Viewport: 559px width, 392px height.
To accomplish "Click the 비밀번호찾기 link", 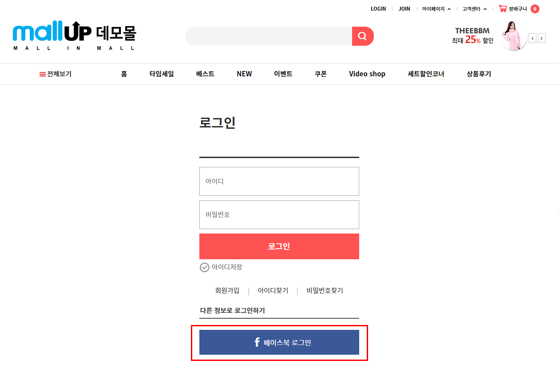I will [325, 291].
